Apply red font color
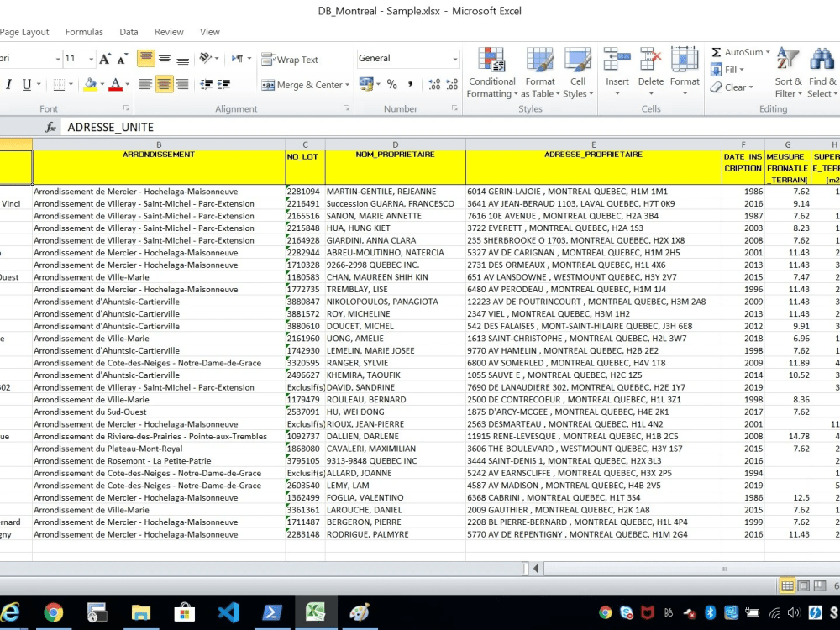Image resolution: width=840 pixels, height=630 pixels. (x=115, y=85)
